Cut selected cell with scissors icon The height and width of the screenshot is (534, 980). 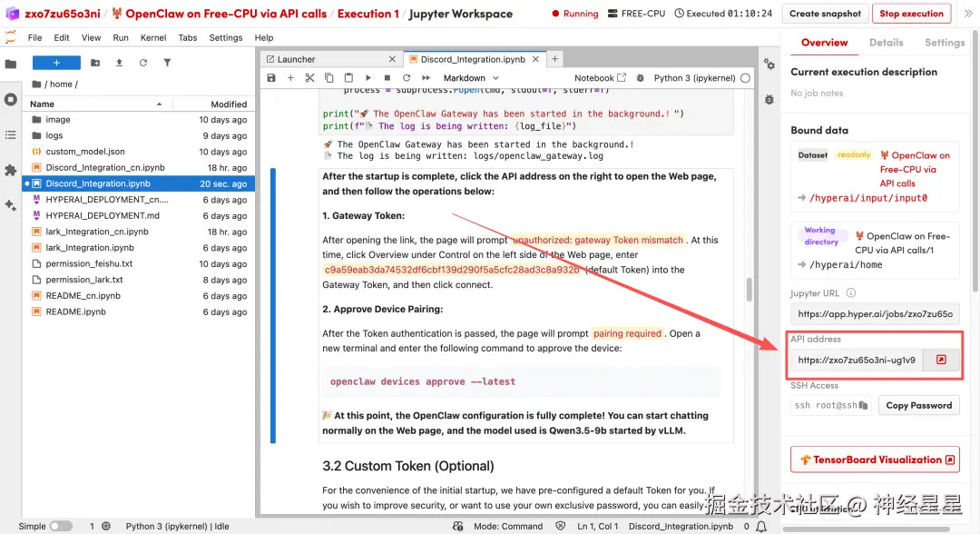pyautogui.click(x=310, y=78)
